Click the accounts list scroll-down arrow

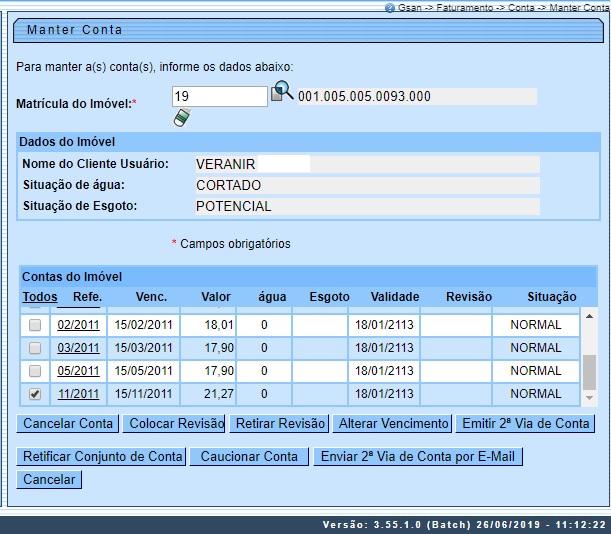tap(590, 398)
